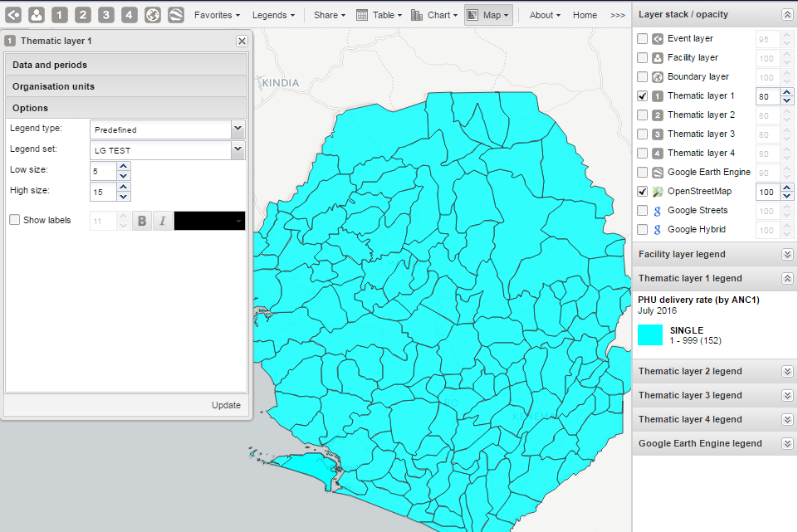Go to the Home link
798x532 pixels.
[x=585, y=15]
